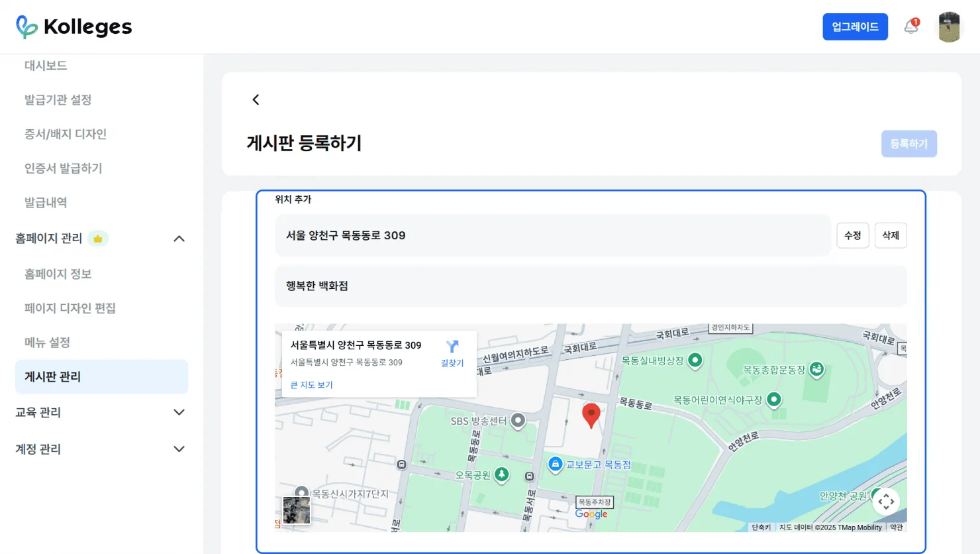Expand the 교육 관리 section

(x=179, y=412)
